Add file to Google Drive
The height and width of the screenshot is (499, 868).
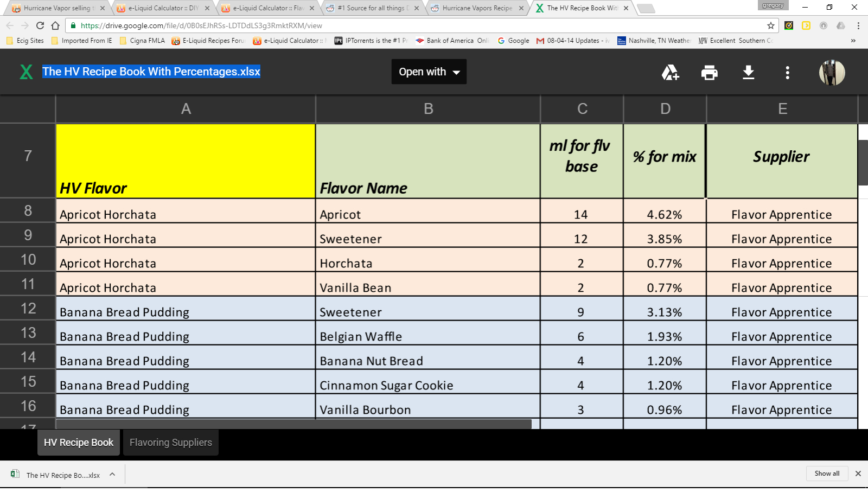pyautogui.click(x=670, y=72)
